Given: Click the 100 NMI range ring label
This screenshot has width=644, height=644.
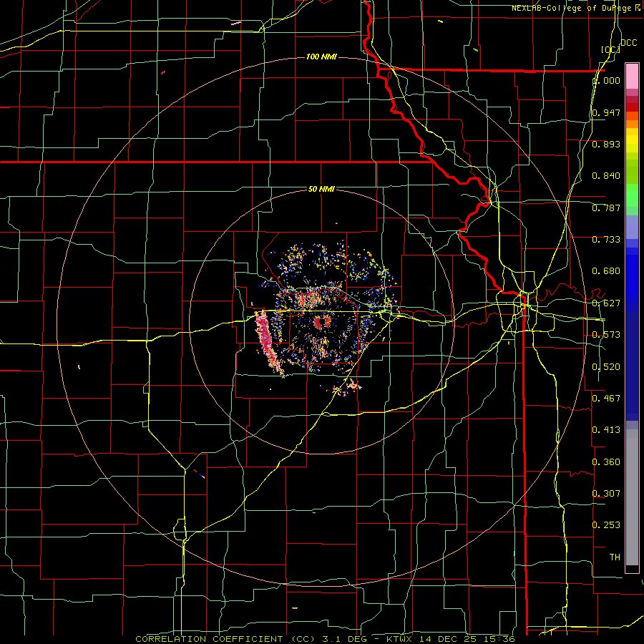Looking at the screenshot, I should [x=321, y=57].
